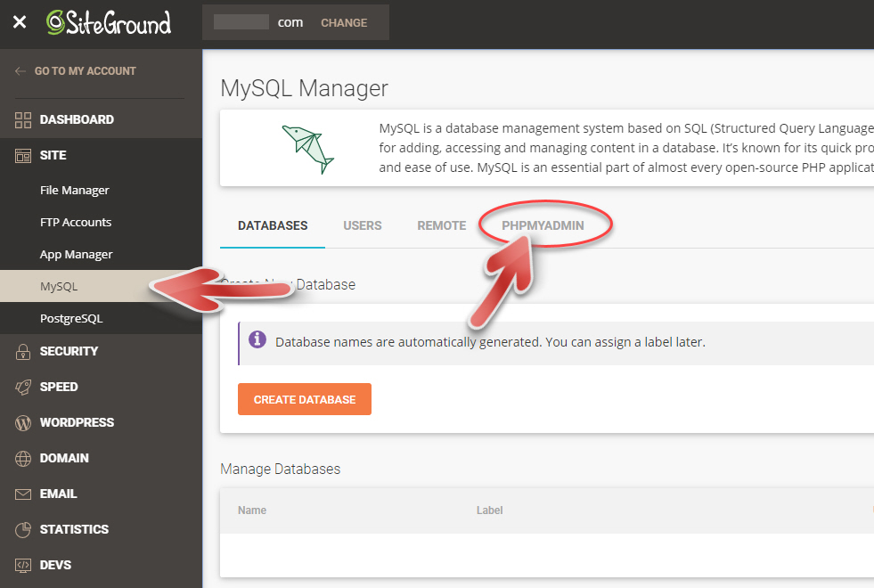Click the SiteGround logo
This screenshot has width=874, height=588.
[x=109, y=23]
